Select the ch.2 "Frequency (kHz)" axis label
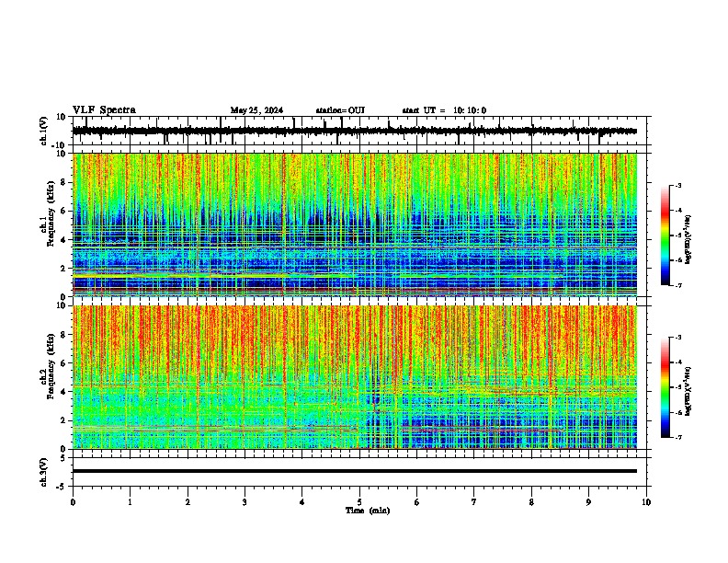Viewport: 728px width, 563px height. point(51,366)
